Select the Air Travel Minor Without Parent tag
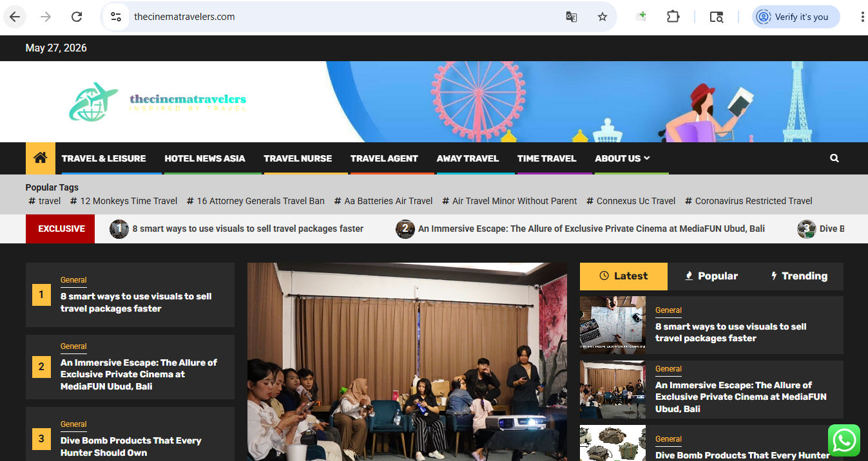868x461 pixels. 510,201
